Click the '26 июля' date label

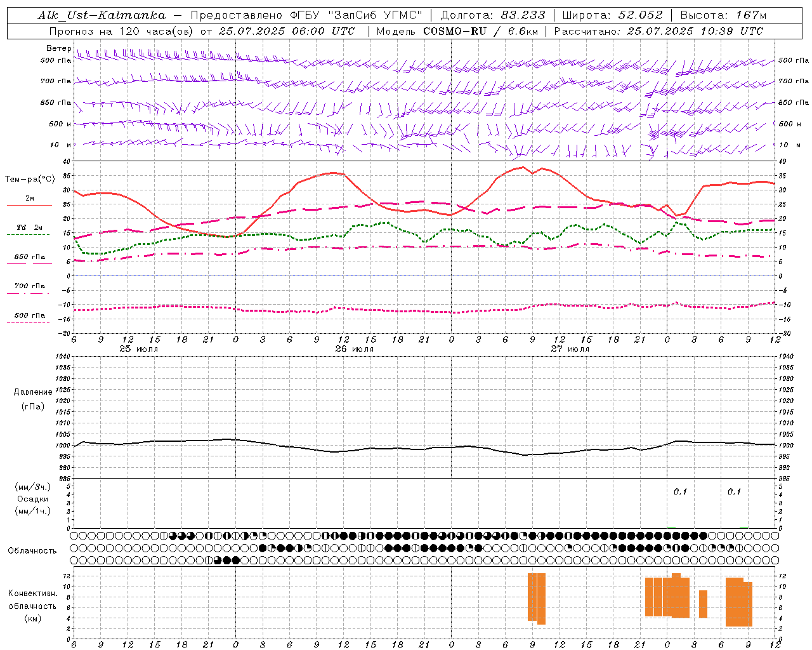pyautogui.click(x=355, y=349)
